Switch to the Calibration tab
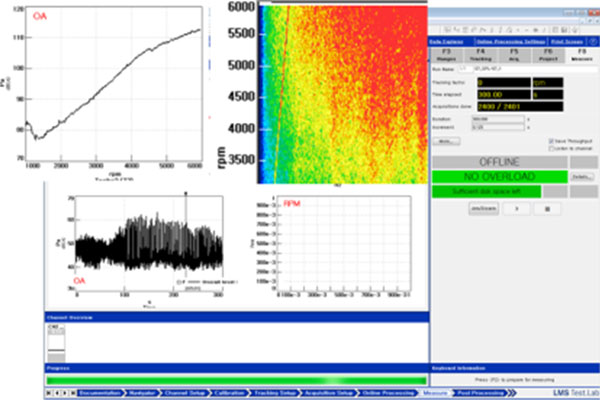The height and width of the screenshot is (400, 600). coord(229,393)
